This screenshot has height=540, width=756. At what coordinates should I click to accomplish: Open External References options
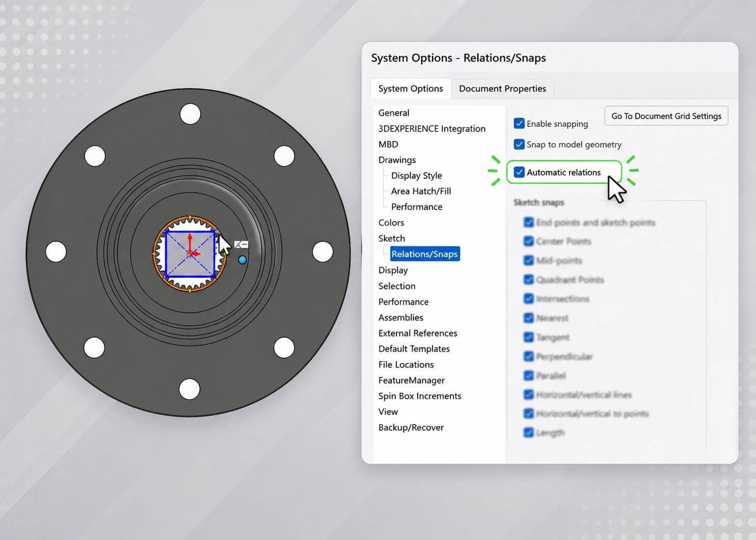[418, 333]
